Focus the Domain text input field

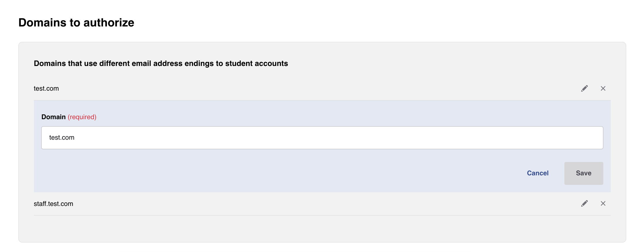tap(322, 138)
